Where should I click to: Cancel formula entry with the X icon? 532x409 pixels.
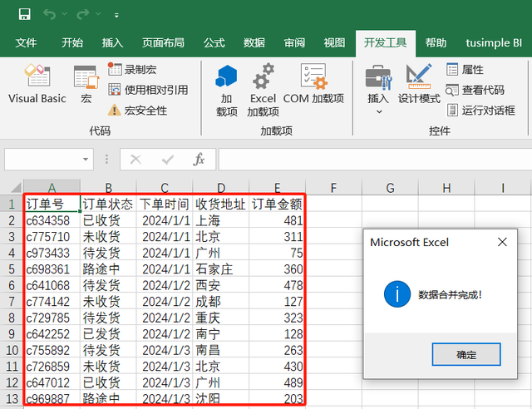(135, 159)
